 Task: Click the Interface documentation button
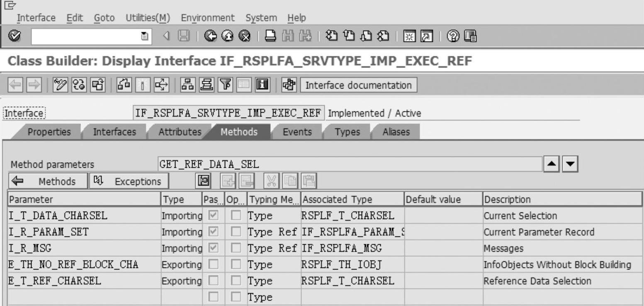359,85
